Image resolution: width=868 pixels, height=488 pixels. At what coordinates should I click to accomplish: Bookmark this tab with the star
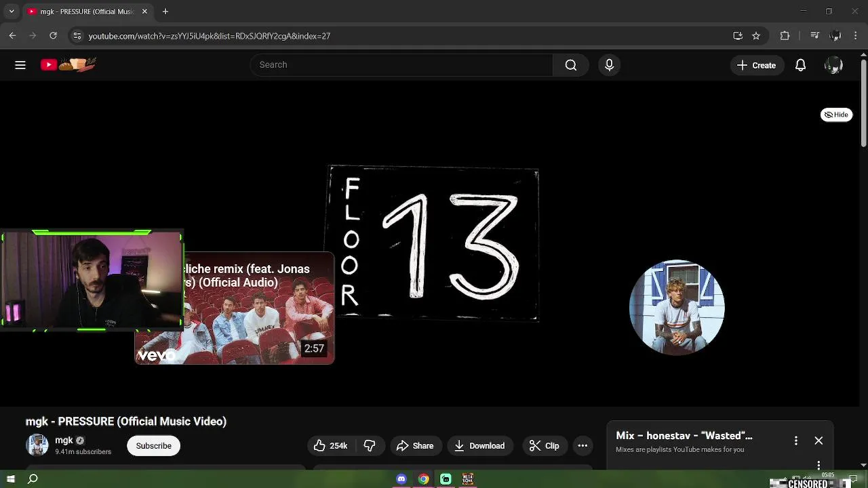756,35
